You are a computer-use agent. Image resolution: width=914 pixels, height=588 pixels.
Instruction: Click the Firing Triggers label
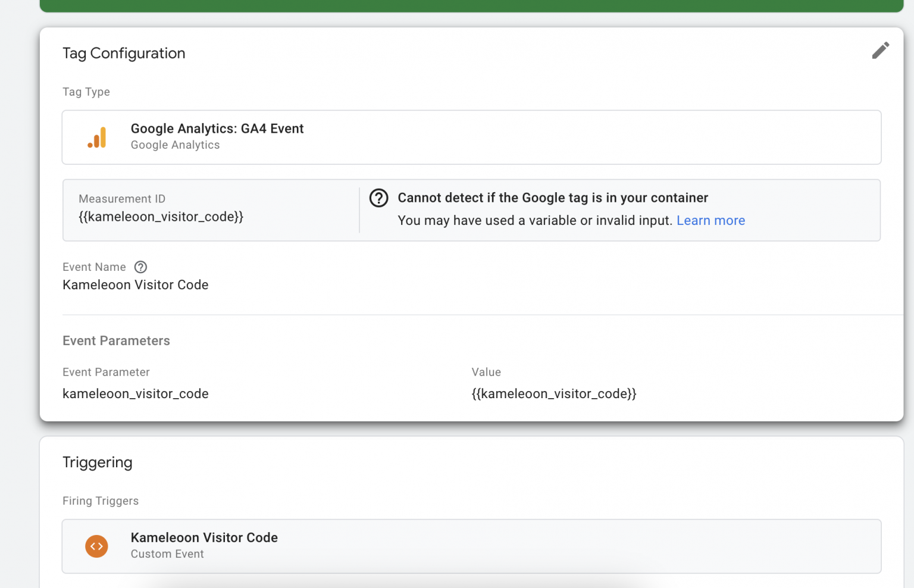[x=101, y=501]
